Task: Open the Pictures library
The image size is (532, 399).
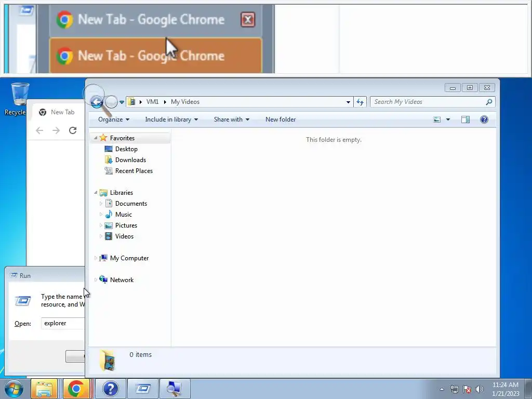Action: coord(126,225)
